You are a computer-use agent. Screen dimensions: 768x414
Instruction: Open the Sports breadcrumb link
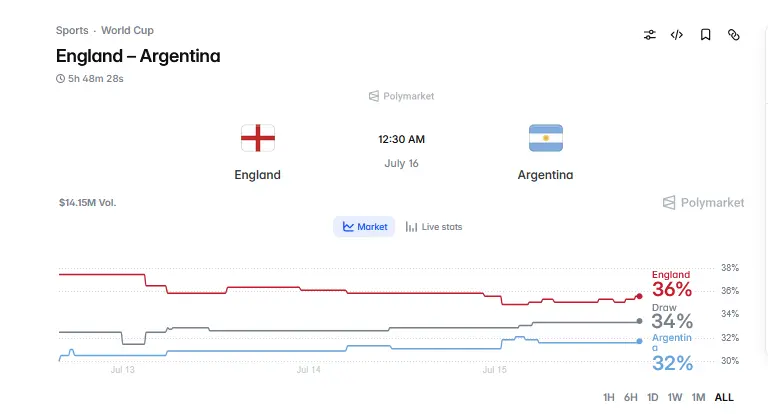[x=72, y=30]
